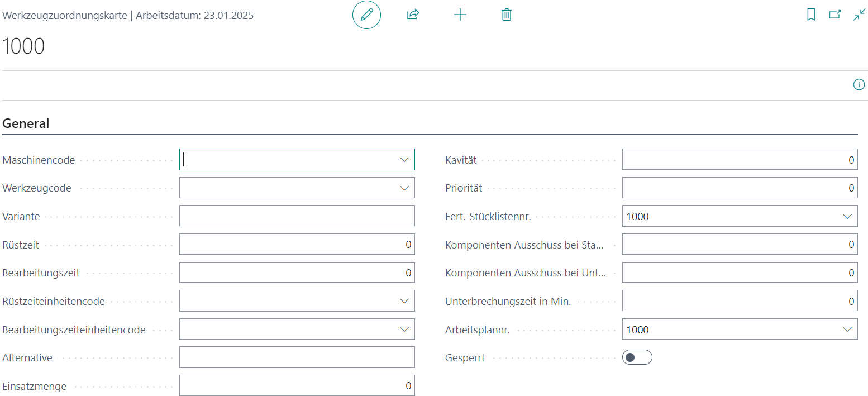Delete record using trash icon

coord(507,15)
